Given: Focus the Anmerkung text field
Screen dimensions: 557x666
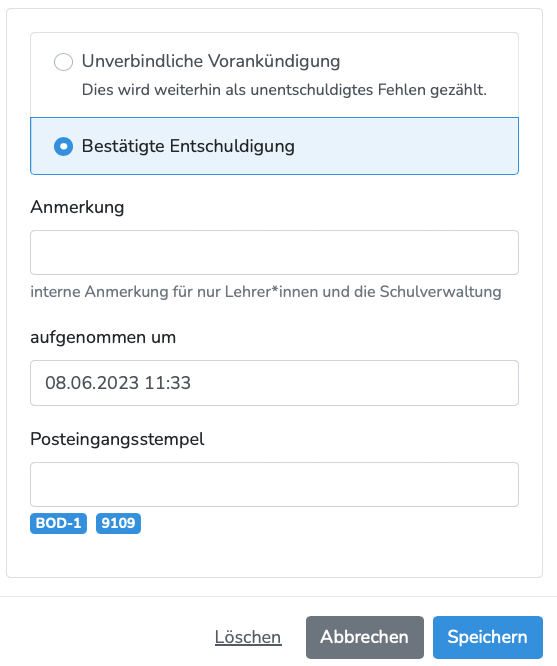Looking at the screenshot, I should [x=274, y=253].
